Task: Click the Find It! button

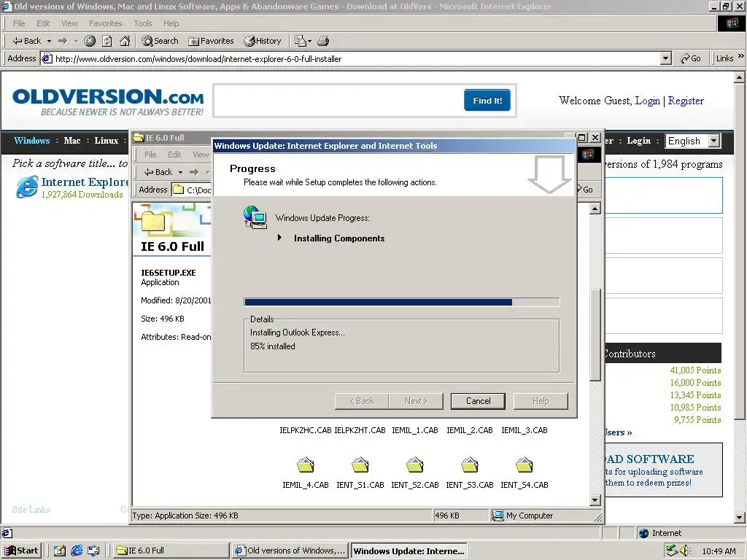Action: (x=487, y=101)
